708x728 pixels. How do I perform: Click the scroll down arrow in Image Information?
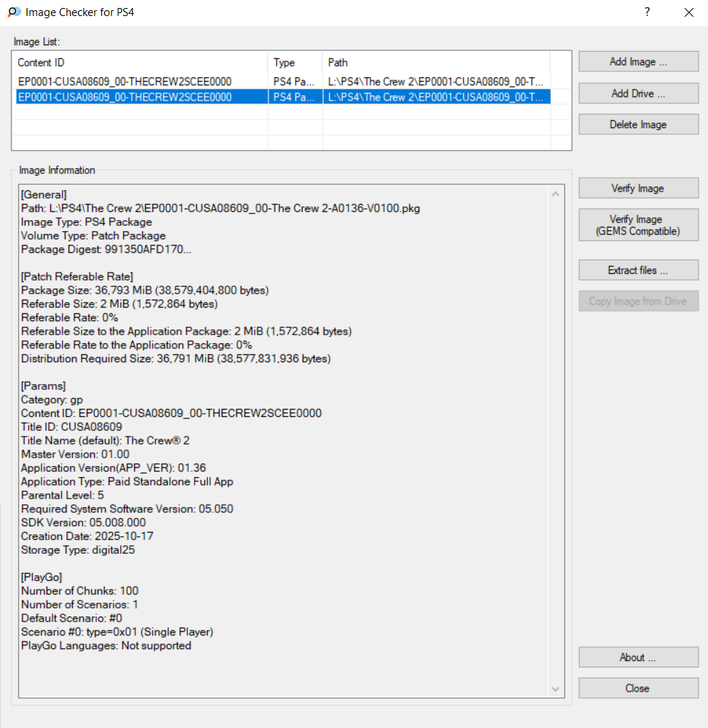[x=556, y=689]
